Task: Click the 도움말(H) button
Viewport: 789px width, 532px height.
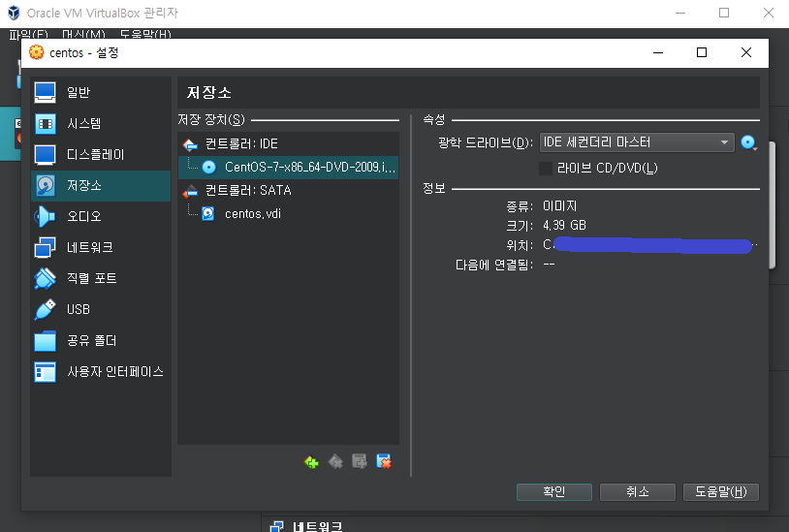Action: (x=720, y=491)
